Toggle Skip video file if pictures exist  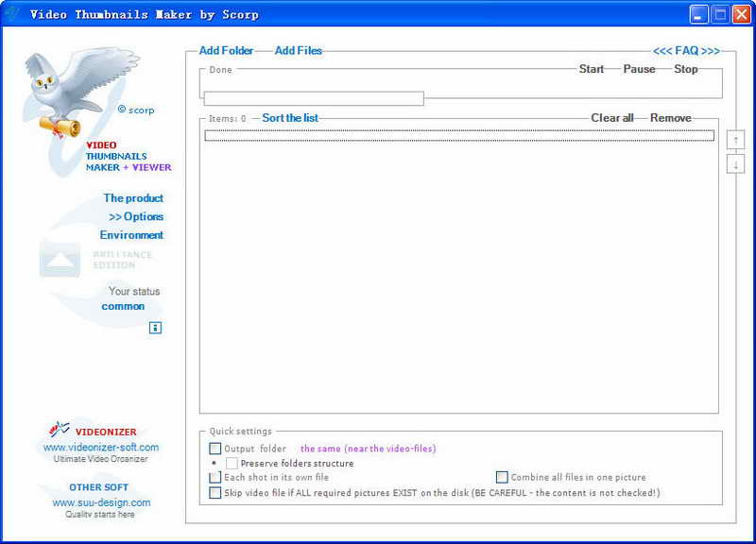215,492
